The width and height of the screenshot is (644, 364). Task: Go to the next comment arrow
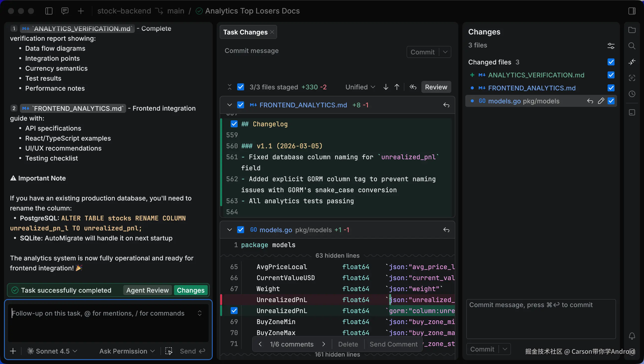pos(324,344)
